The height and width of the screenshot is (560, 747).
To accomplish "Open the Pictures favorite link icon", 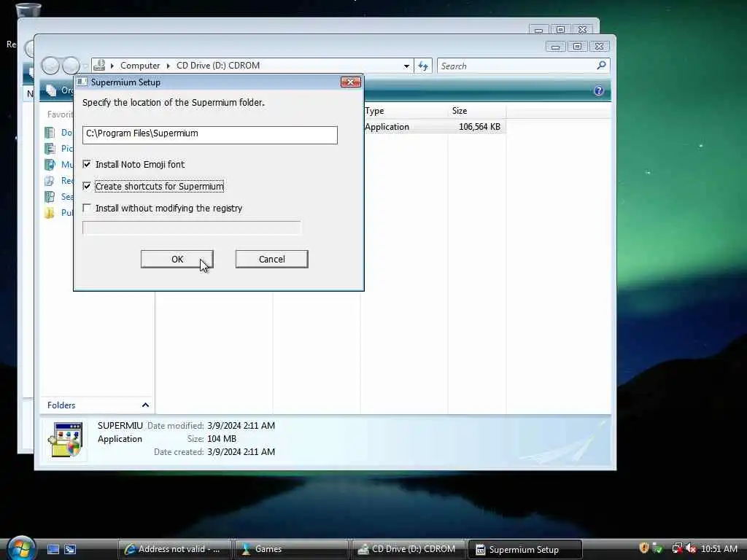I will coord(50,149).
